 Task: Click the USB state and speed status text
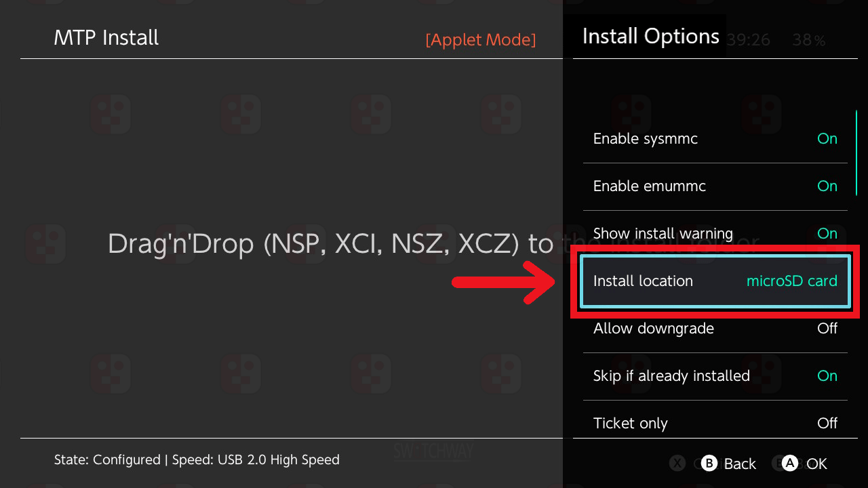point(197,460)
